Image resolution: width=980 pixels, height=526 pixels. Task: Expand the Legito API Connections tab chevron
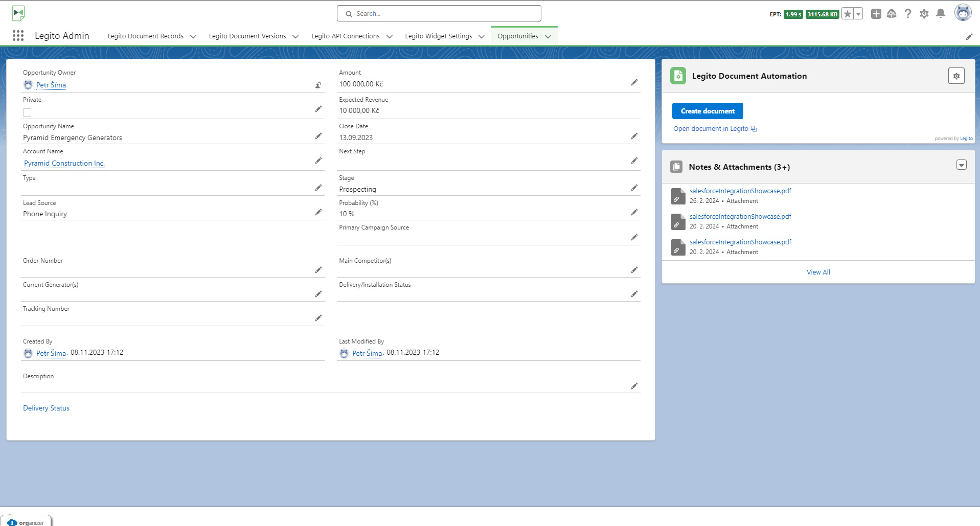[389, 36]
